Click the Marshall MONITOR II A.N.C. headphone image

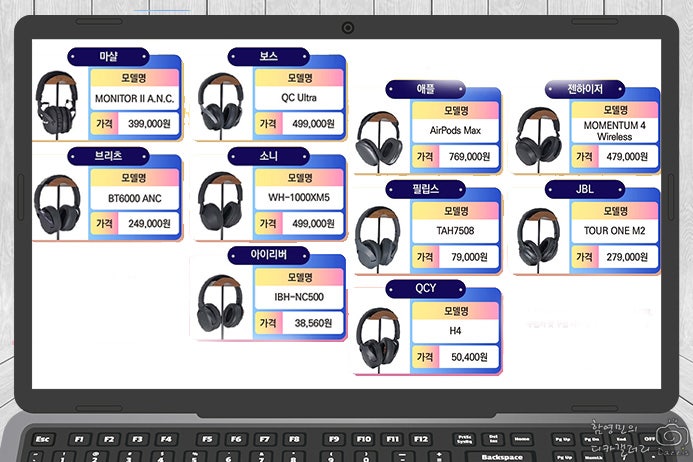(57, 105)
